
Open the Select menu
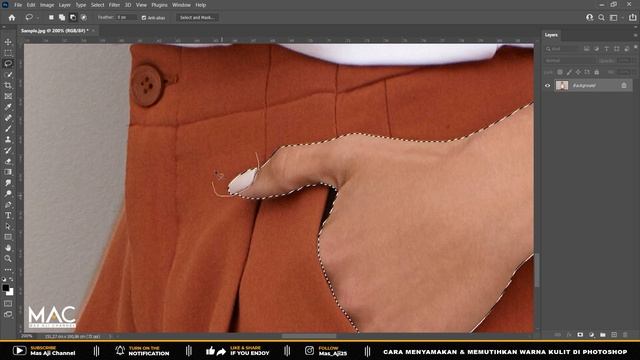click(x=98, y=5)
